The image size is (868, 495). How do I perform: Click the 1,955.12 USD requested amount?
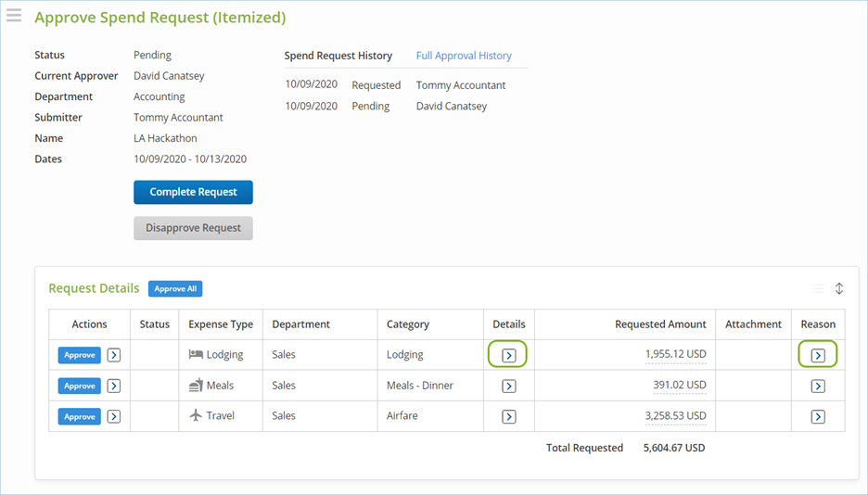[x=675, y=354]
